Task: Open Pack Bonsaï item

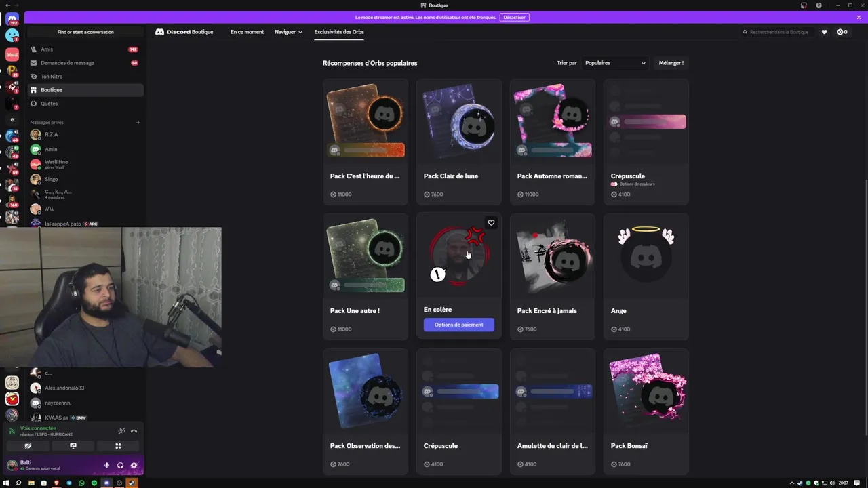Action: point(646,411)
